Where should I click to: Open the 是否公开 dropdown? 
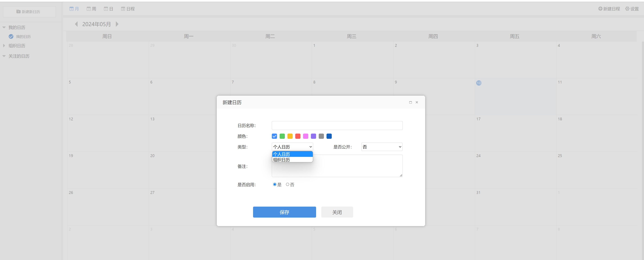click(382, 147)
